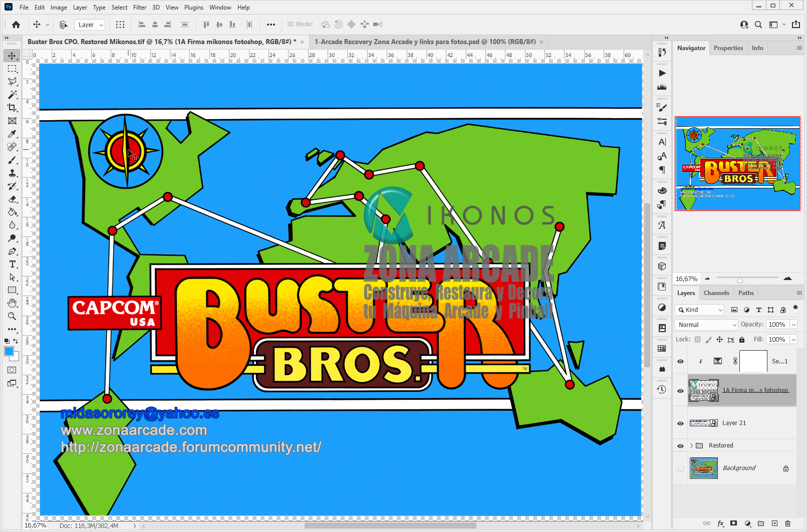This screenshot has width=807, height=532.
Task: Select the Eraser tool
Action: tap(12, 199)
